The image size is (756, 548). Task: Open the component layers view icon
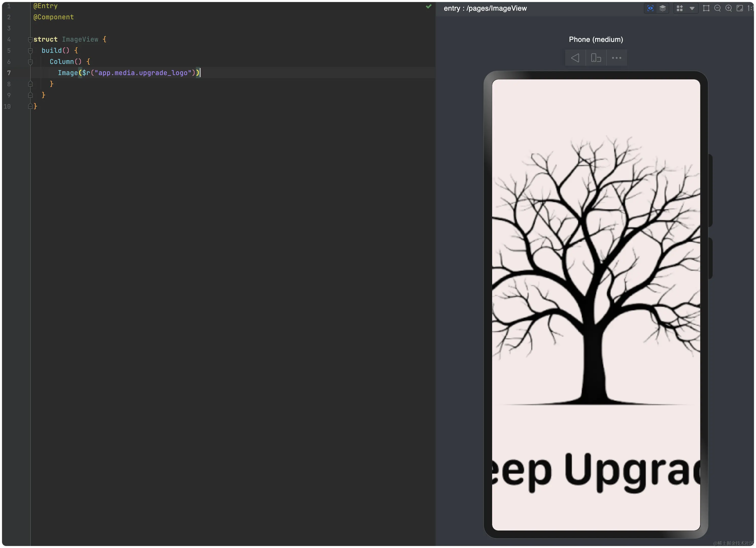662,8
